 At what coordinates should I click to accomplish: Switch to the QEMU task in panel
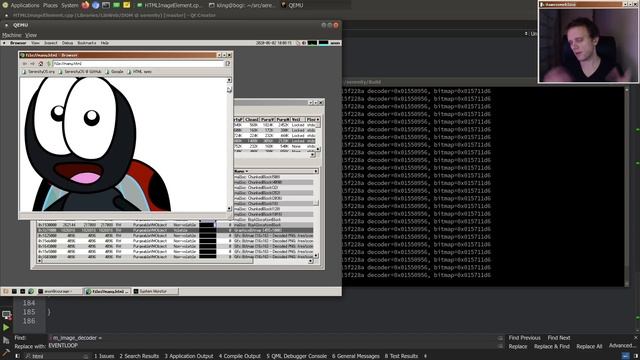292,5
